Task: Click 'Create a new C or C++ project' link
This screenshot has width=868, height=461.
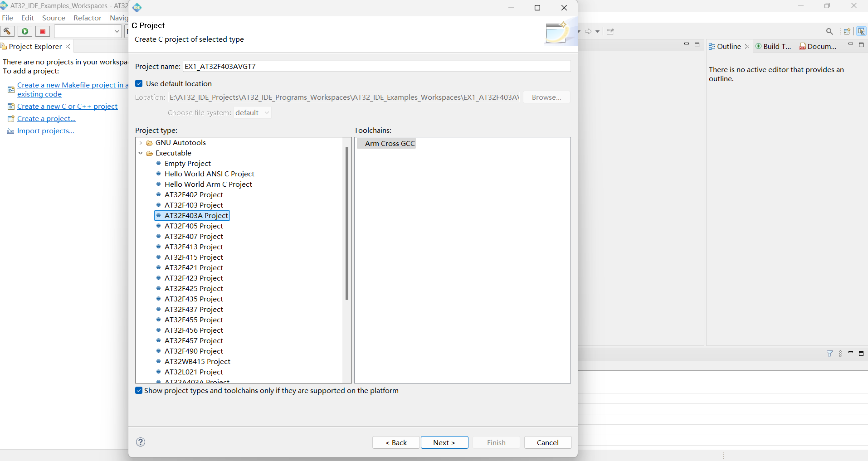Action: (x=67, y=106)
